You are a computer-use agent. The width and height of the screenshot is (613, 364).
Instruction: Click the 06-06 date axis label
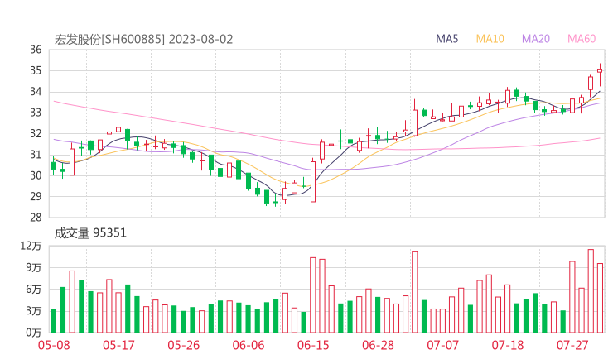point(249,345)
